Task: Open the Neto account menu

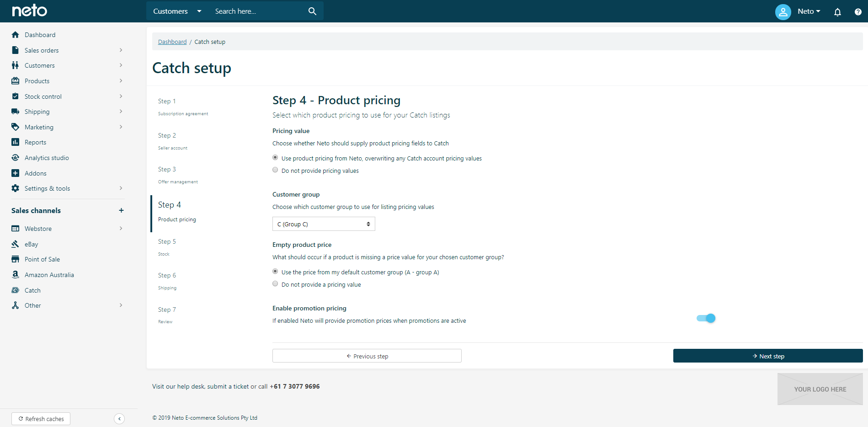Action: [x=809, y=11]
